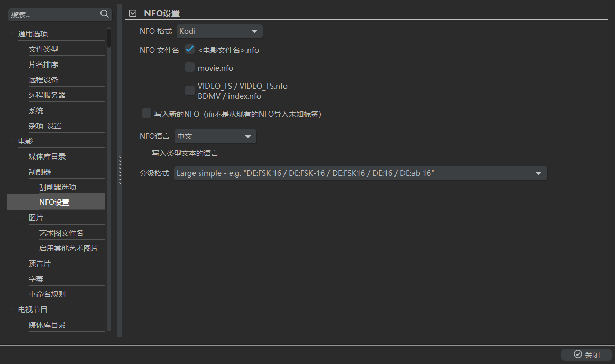Go to 刮削器选项 settings
Screen dimensions: 615x364
[x=58, y=187]
